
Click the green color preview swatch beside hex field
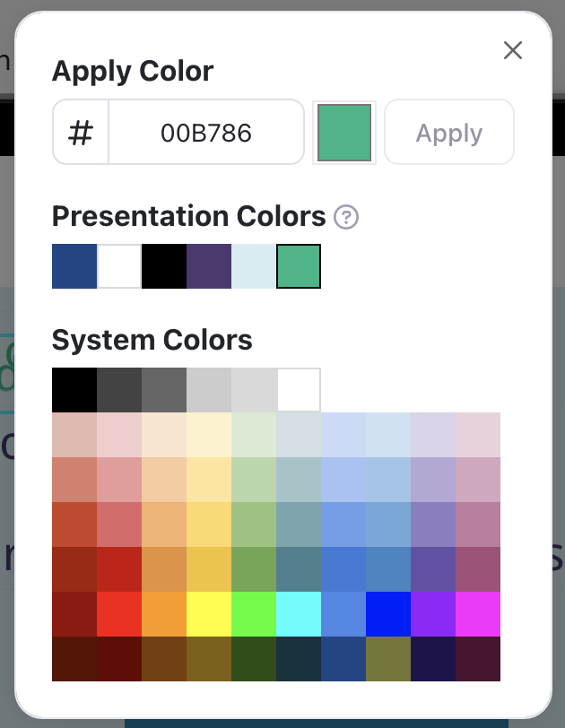click(344, 133)
